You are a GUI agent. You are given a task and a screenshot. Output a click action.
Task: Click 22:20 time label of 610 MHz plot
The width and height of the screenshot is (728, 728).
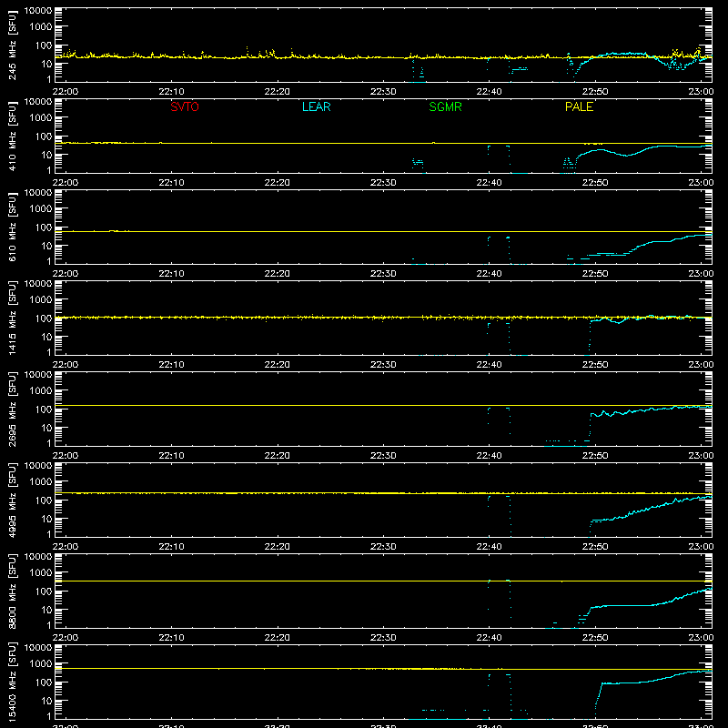click(278, 274)
